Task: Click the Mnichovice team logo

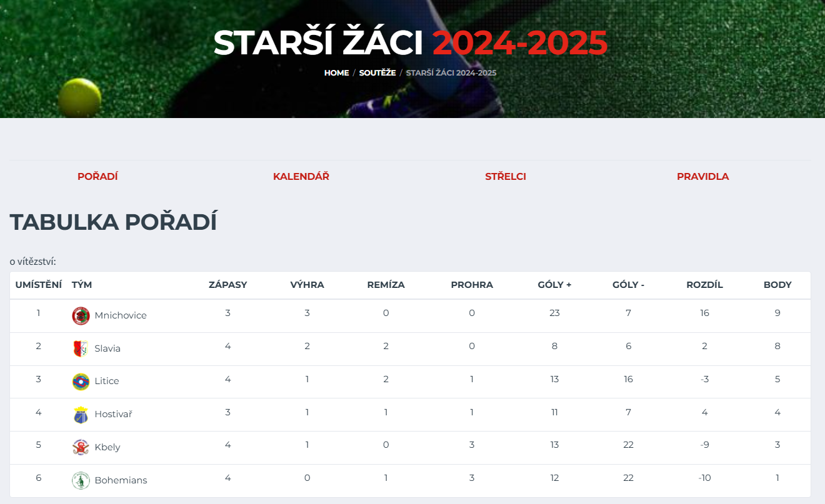Action: click(x=81, y=316)
